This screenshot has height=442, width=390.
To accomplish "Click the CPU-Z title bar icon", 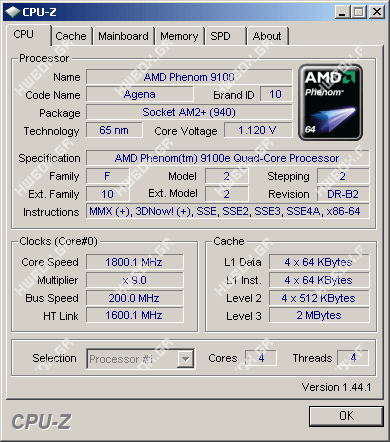I will pyautogui.click(x=13, y=12).
